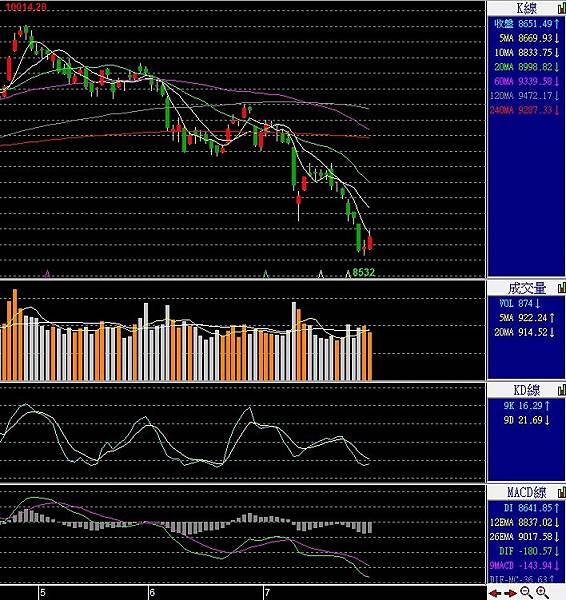Select the 12EMA 8837.02 row
Image resolution: width=566 pixels, height=600 pixels.
(x=525, y=522)
